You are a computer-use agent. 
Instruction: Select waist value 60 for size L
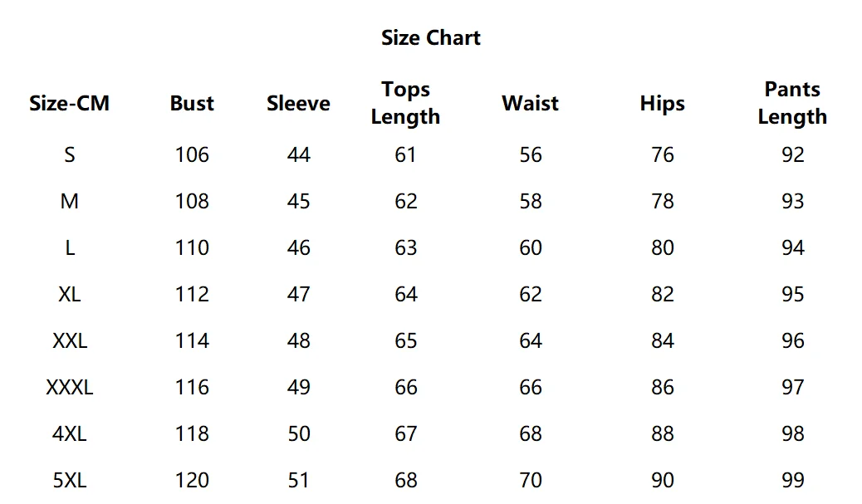coord(530,248)
